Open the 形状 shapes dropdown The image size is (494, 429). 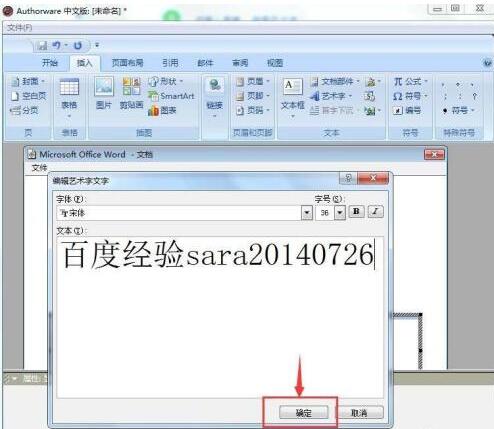pyautogui.click(x=166, y=81)
